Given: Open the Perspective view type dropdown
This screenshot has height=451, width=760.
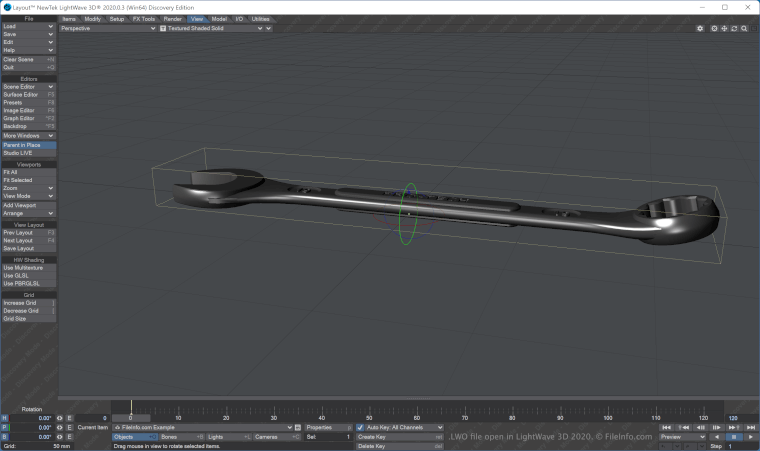Looking at the screenshot, I should (x=108, y=28).
